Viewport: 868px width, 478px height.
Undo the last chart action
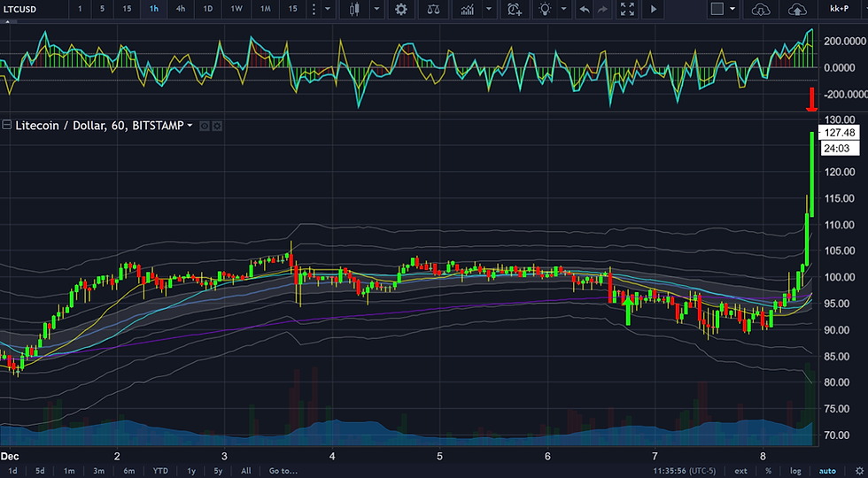(585, 9)
